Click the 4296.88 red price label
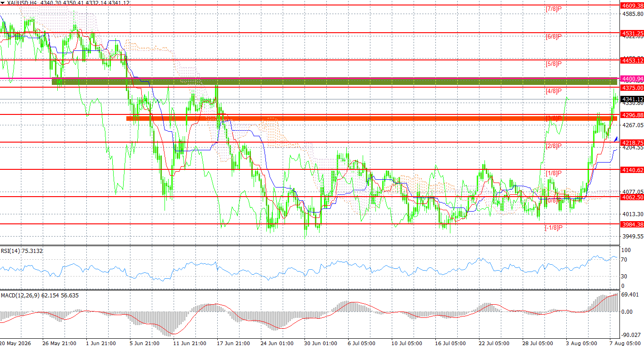The image size is (644, 346). tap(633, 115)
